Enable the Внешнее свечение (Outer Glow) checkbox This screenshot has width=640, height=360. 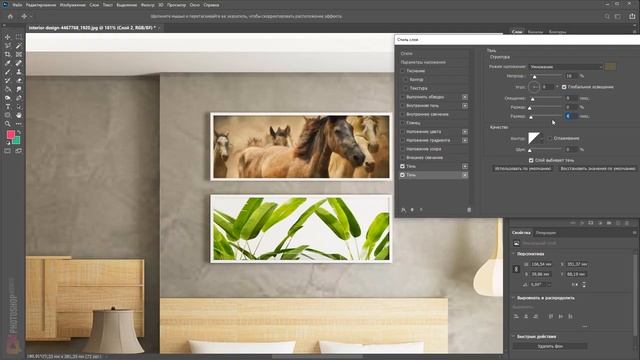tap(402, 158)
